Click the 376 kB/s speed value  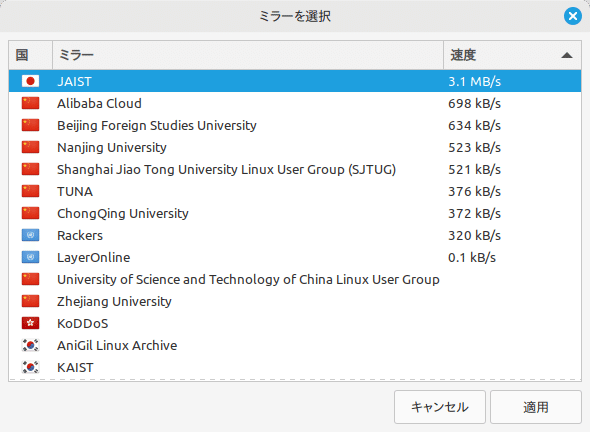pyautogui.click(x=474, y=191)
